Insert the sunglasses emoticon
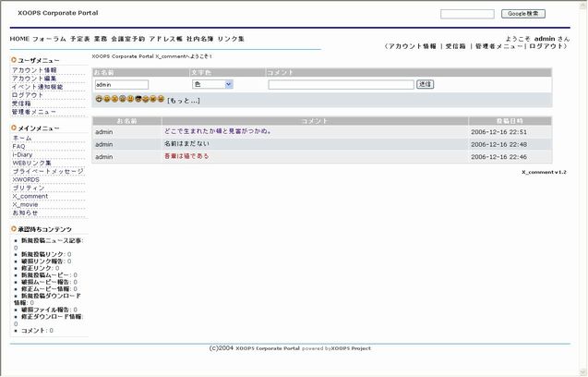The image size is (588, 377). point(138,99)
